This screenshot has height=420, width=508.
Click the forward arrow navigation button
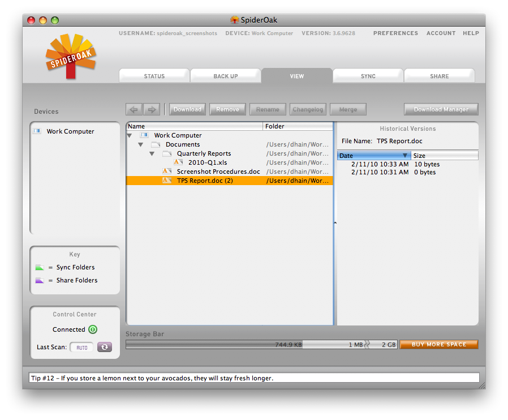(152, 109)
